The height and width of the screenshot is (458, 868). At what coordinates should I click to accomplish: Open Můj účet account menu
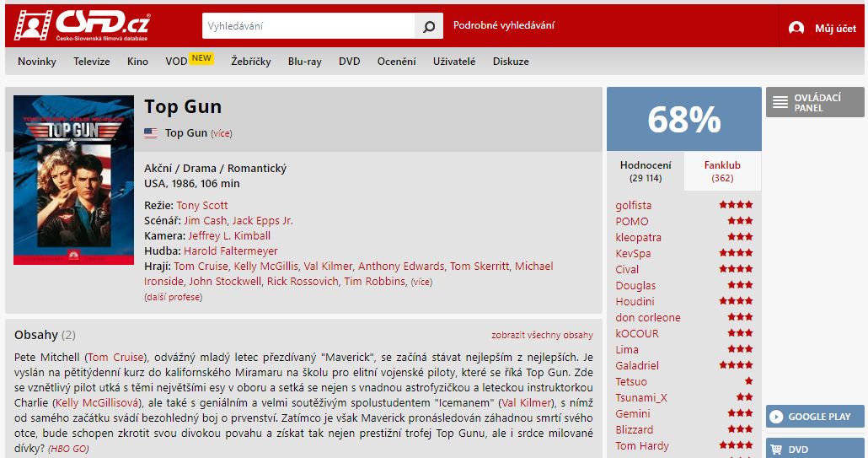point(835,28)
